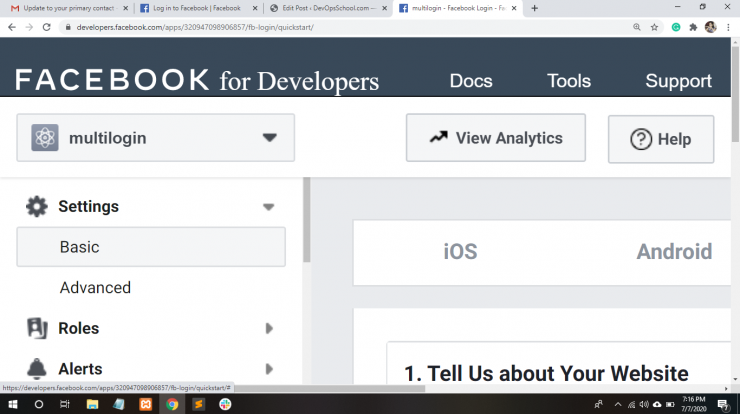Open Chrome from the taskbar
The image size is (740, 414).
coord(172,404)
